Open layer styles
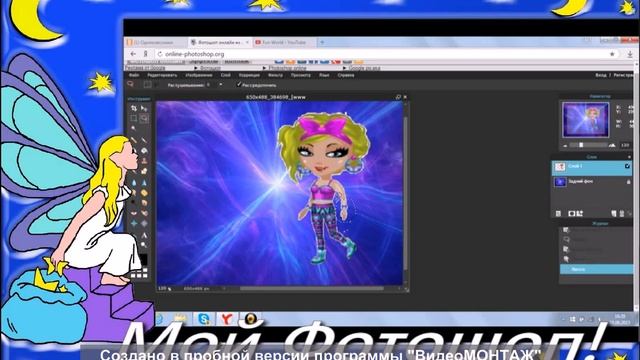The width and height of the screenshot is (640, 360). click(x=580, y=213)
